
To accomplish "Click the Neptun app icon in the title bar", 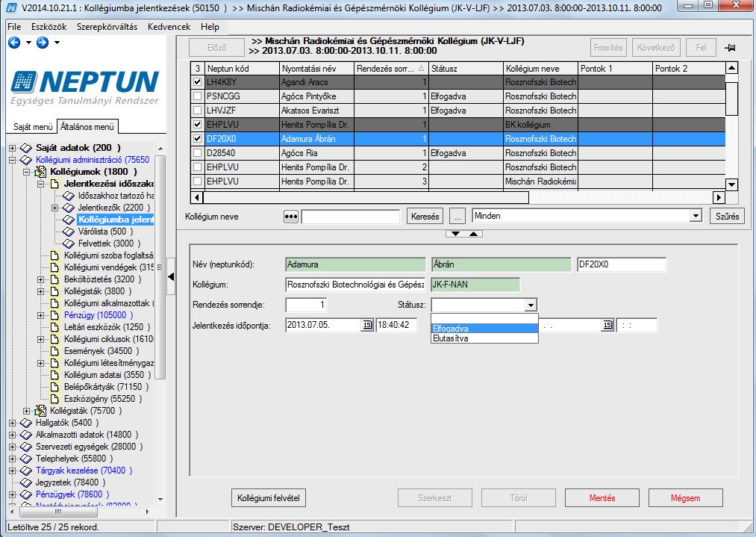I will (11, 7).
